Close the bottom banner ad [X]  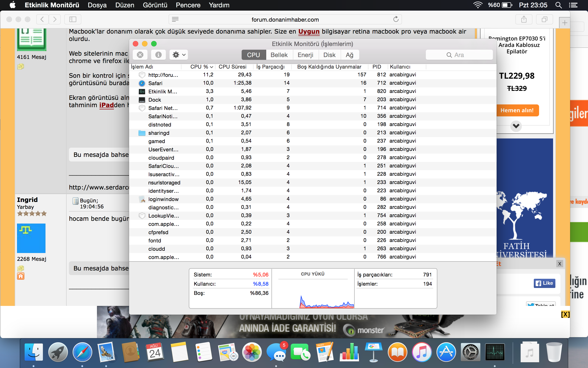coord(565,314)
